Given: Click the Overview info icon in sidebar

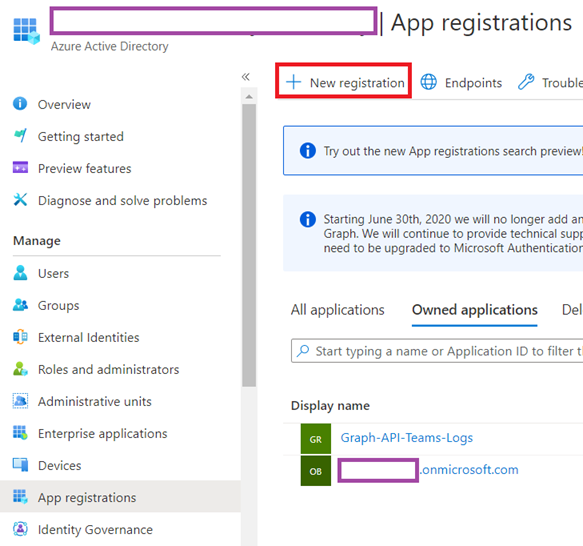Looking at the screenshot, I should tap(20, 103).
